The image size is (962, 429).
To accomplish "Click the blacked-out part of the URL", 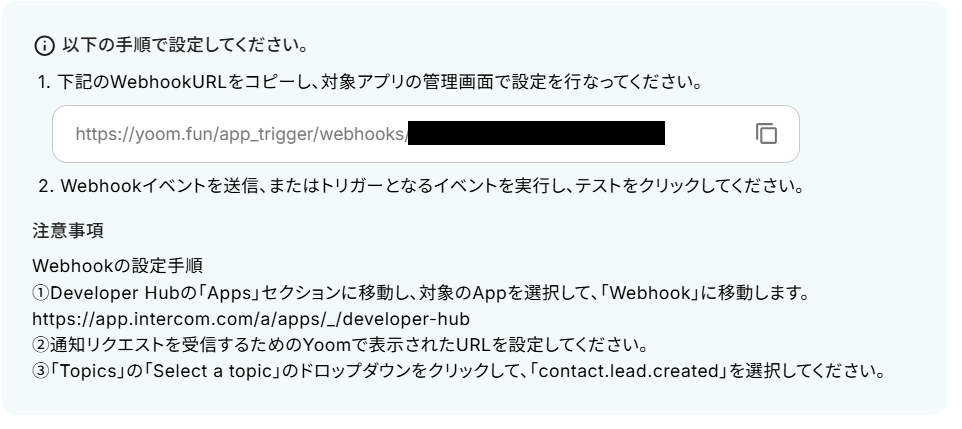I will tap(536, 133).
